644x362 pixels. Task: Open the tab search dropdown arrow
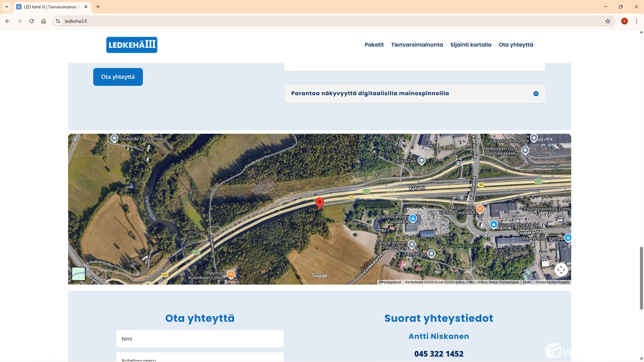6,7
